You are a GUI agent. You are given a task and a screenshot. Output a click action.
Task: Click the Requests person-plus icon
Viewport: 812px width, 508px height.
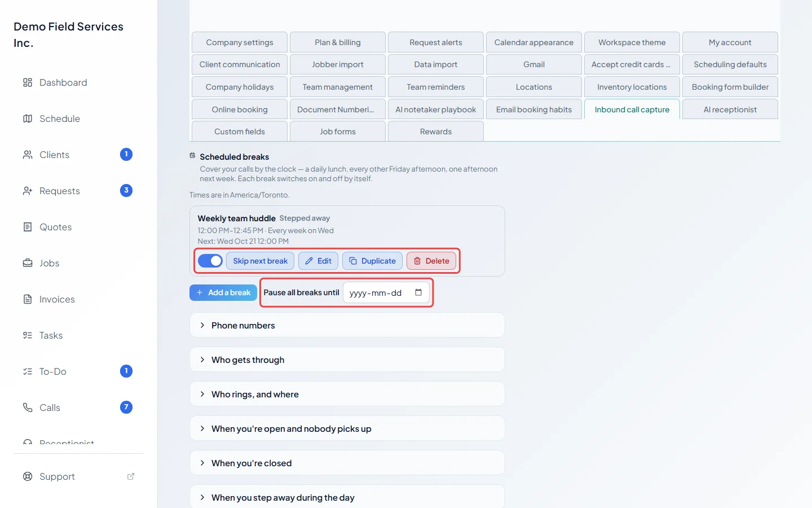pos(28,191)
